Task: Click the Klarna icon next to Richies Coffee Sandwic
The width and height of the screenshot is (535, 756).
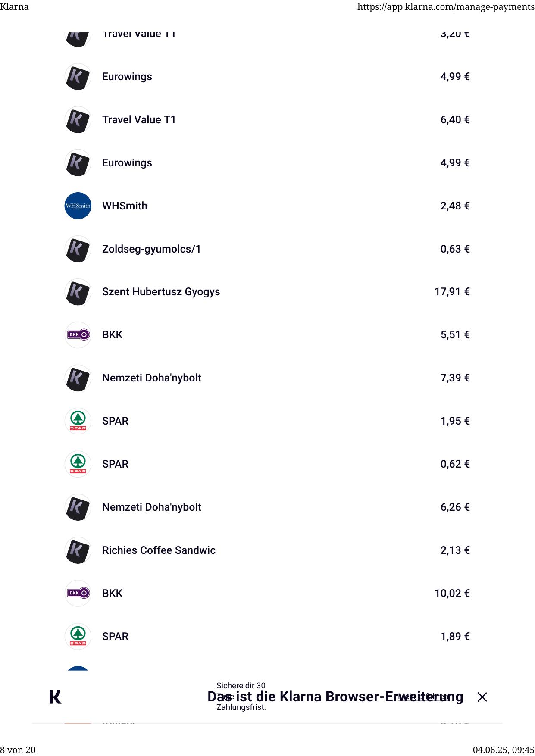Action: click(78, 550)
